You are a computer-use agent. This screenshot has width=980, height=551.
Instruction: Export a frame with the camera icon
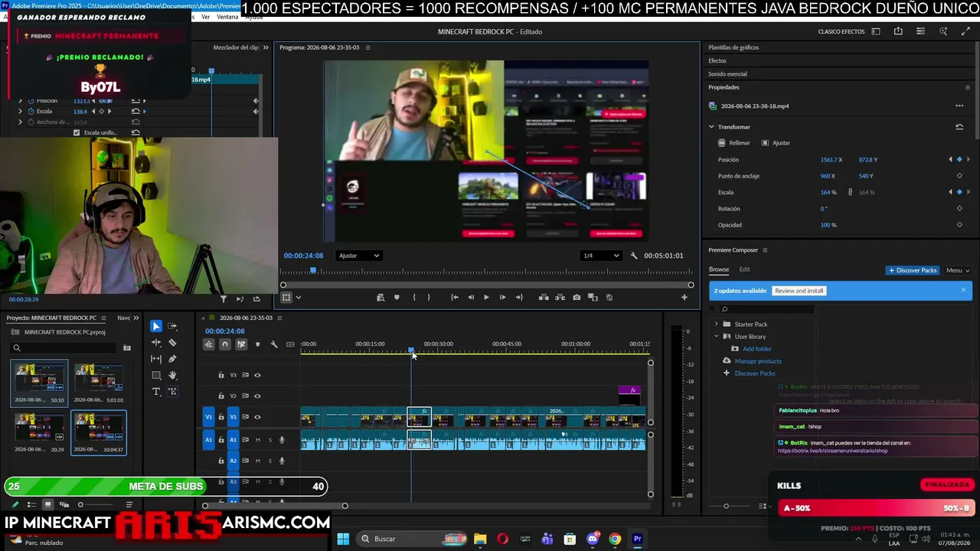tap(577, 298)
